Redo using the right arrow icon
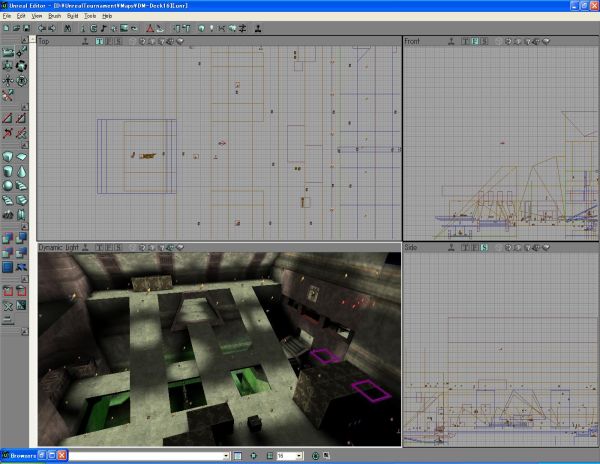 point(52,28)
